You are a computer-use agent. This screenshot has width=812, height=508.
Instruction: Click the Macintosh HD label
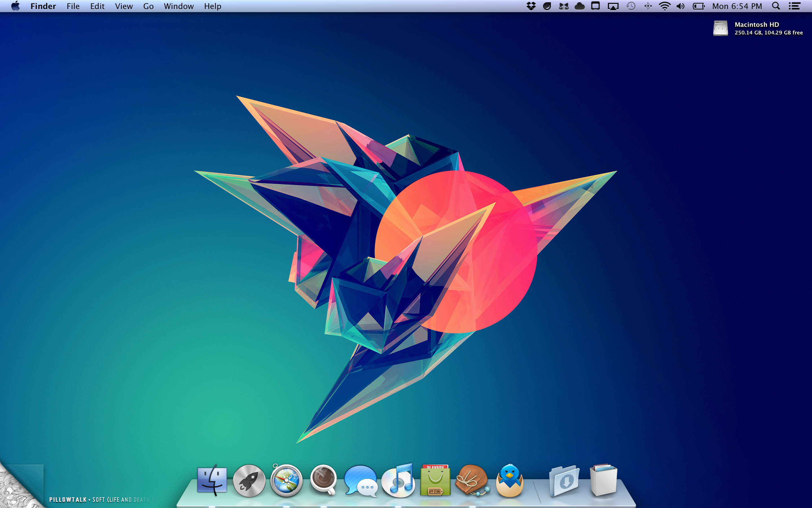[757, 25]
